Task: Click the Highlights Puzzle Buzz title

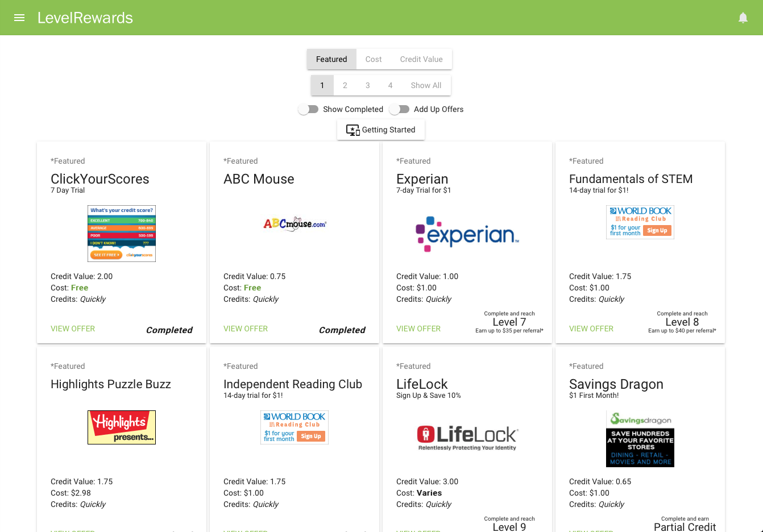Action: click(111, 384)
